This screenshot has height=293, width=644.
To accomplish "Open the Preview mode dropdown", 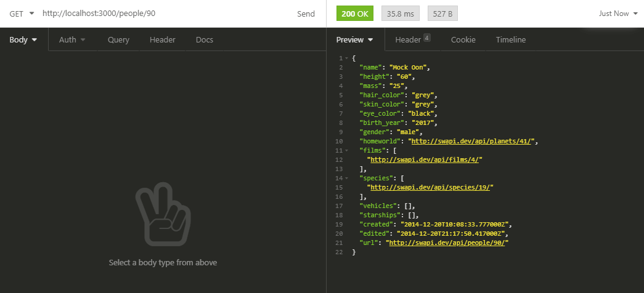I will (x=354, y=40).
